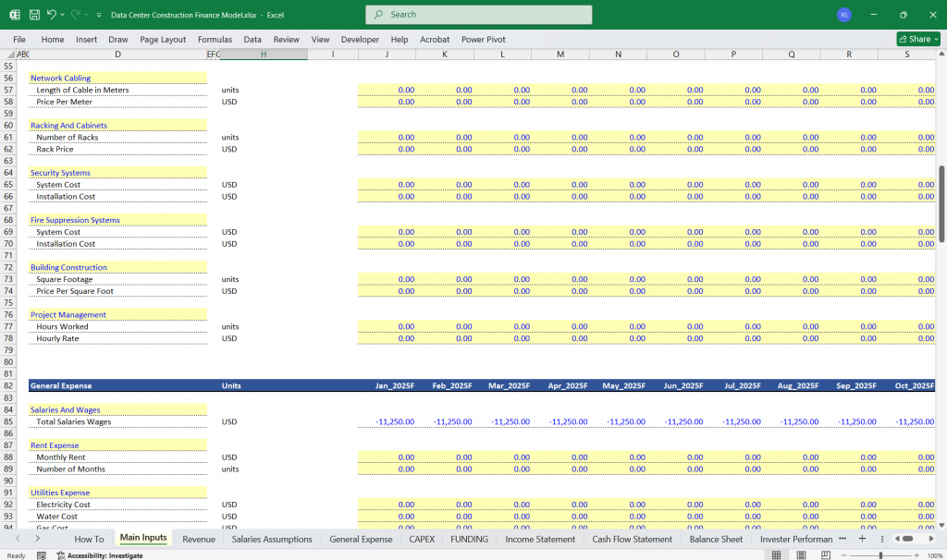Click the Excel app icon in title bar
The image size is (947, 560).
pyautogui.click(x=13, y=14)
